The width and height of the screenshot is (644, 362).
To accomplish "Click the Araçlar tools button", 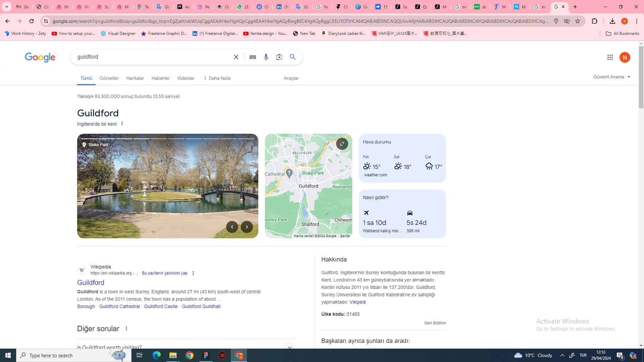I will pos(291,78).
